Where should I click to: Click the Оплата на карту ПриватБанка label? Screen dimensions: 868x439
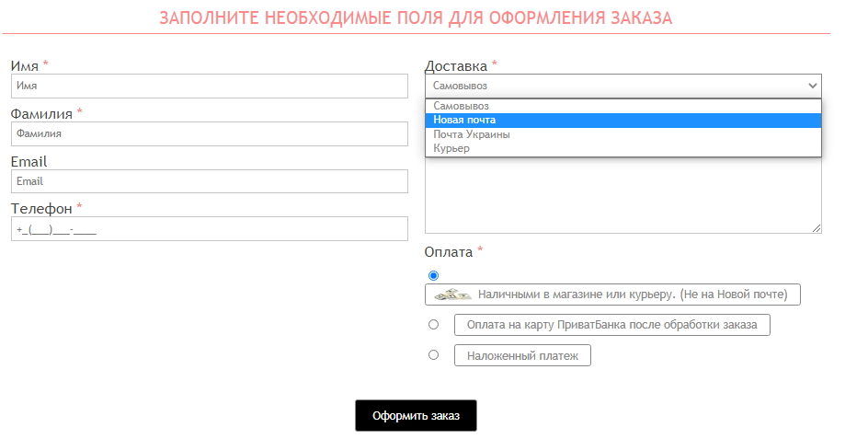point(611,325)
